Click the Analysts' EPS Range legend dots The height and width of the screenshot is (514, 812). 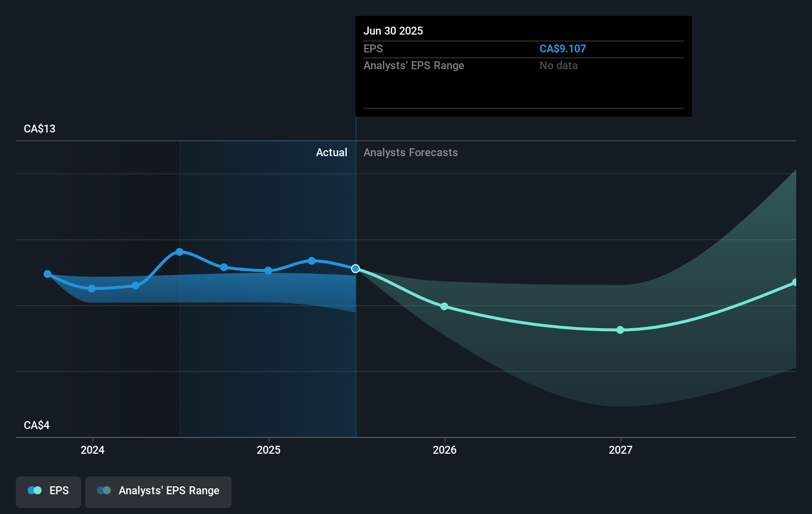coord(104,490)
